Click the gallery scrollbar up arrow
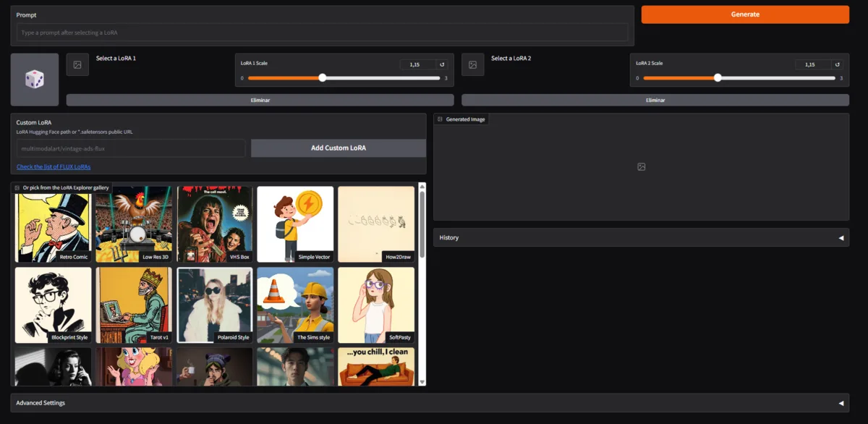 click(x=422, y=186)
